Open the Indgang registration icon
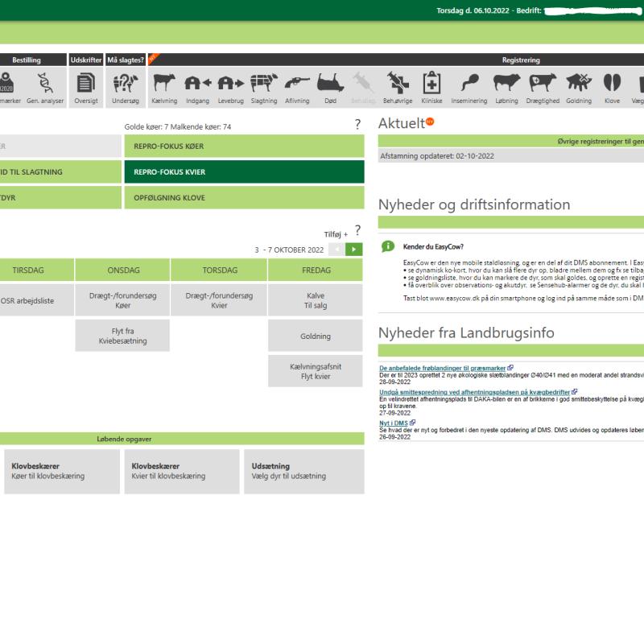The height and width of the screenshot is (644, 644). pyautogui.click(x=197, y=83)
